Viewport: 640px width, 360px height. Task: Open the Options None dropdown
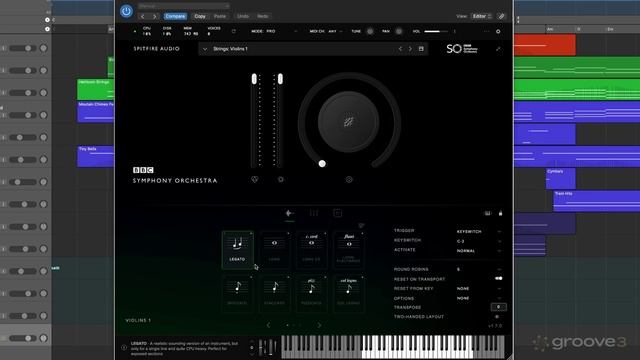[x=478, y=298]
